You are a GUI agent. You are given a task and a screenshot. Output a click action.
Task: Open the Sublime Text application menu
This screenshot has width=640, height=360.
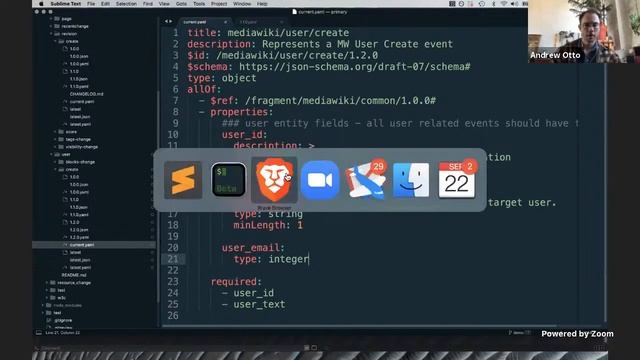[x=65, y=4]
